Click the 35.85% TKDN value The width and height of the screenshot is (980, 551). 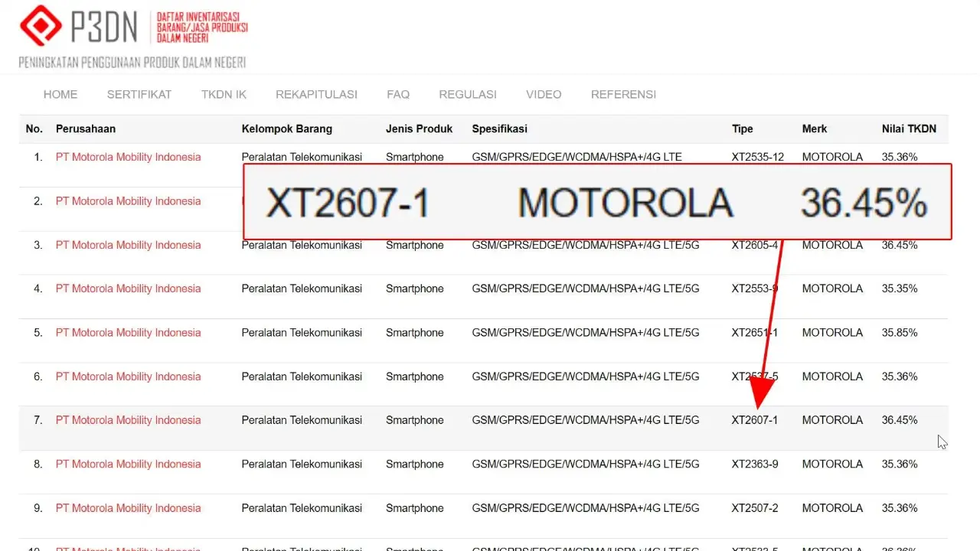pyautogui.click(x=900, y=333)
